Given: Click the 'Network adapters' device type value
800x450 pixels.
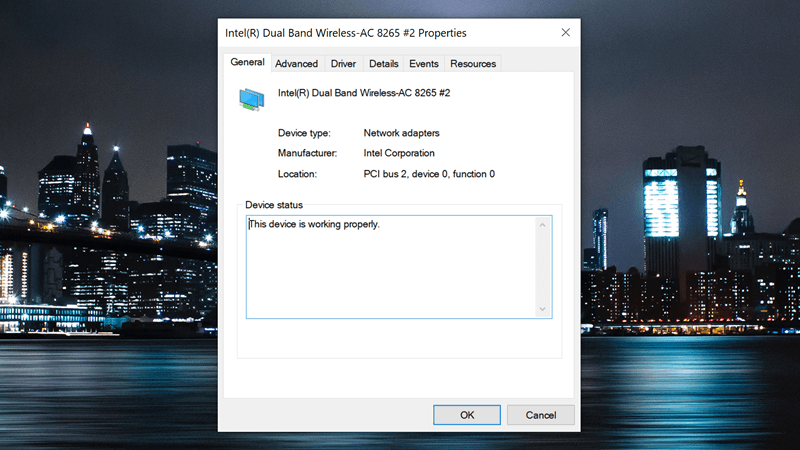Looking at the screenshot, I should click(402, 133).
